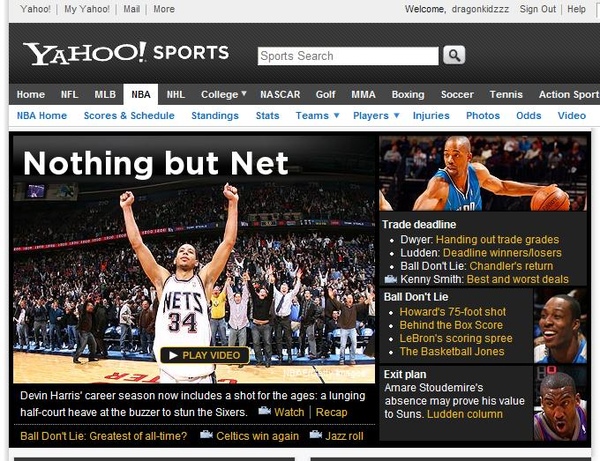
Task: Open Behind the Box Score
Action: point(451,325)
